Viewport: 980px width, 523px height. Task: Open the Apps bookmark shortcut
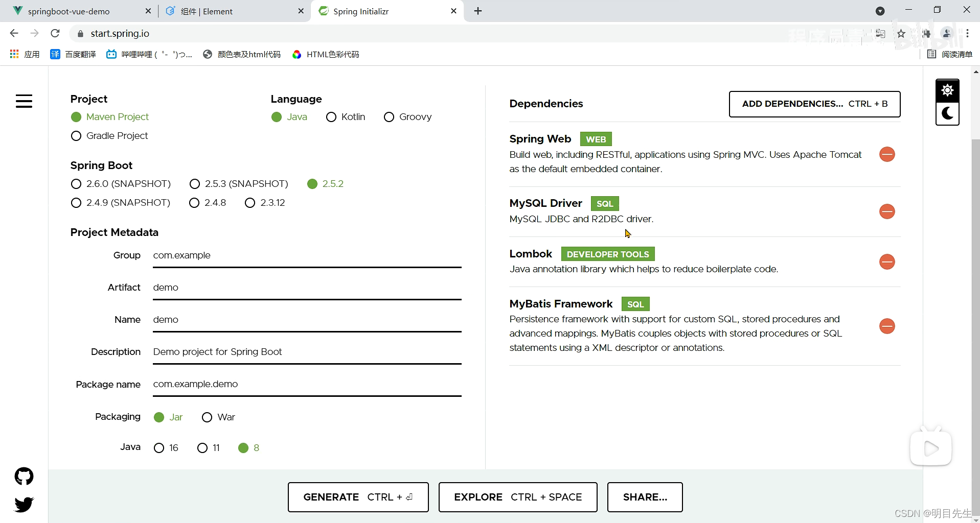tap(25, 54)
